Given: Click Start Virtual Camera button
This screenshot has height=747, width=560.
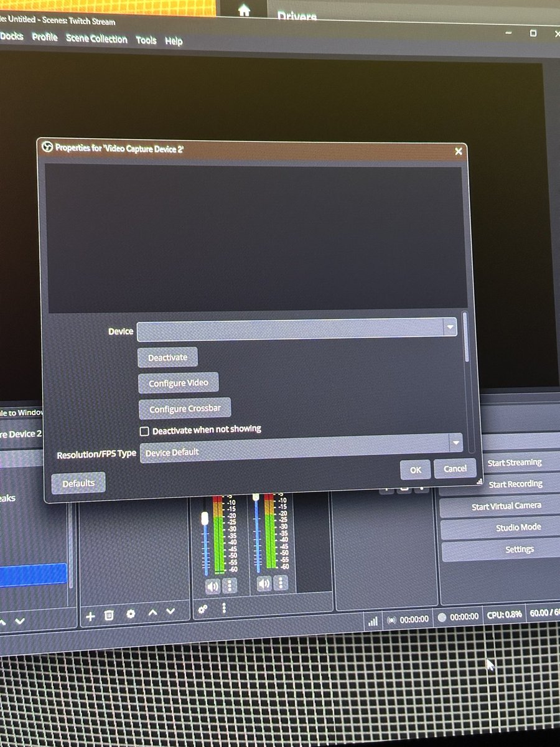Looking at the screenshot, I should tap(506, 506).
